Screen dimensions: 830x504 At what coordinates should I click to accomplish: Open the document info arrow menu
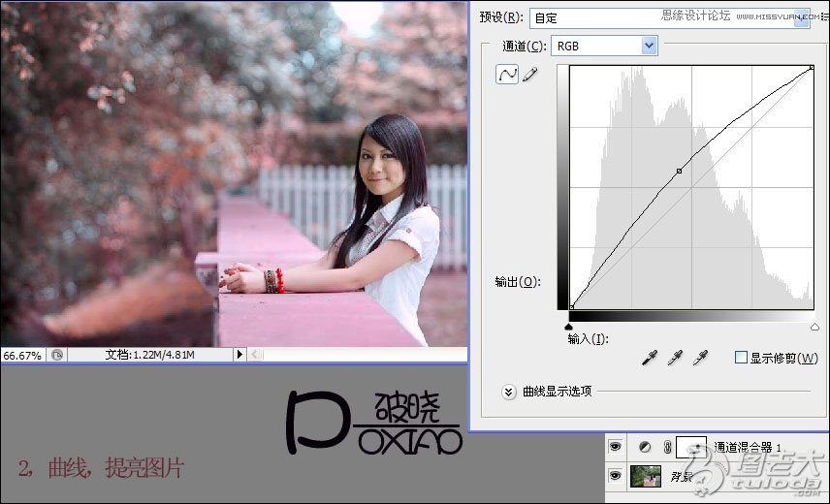tap(239, 355)
